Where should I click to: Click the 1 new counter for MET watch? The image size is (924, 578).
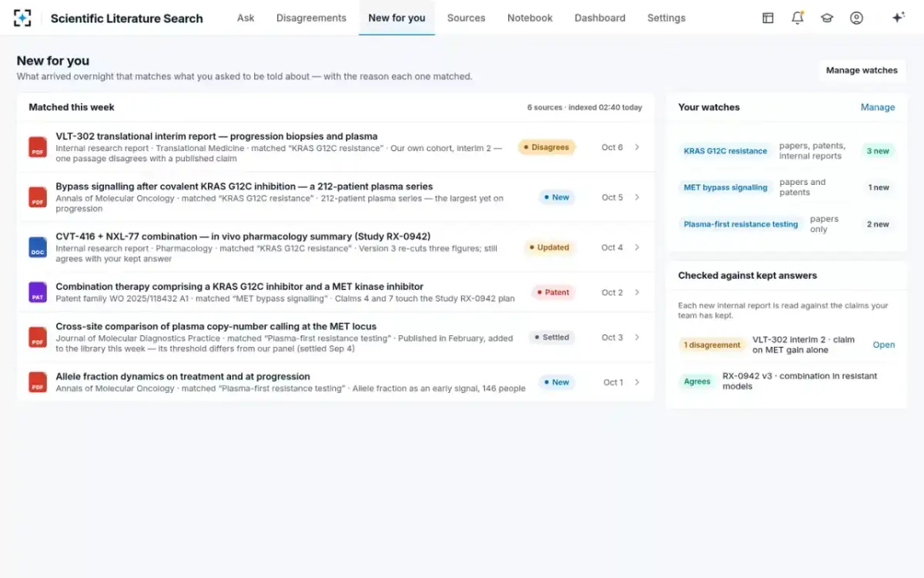879,187
